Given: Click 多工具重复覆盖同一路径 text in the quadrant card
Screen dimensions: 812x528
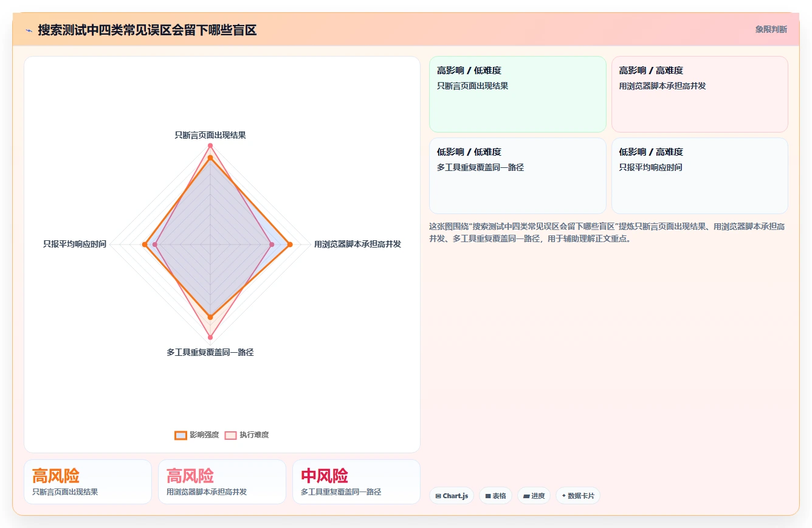Looking at the screenshot, I should pyautogui.click(x=480, y=167).
